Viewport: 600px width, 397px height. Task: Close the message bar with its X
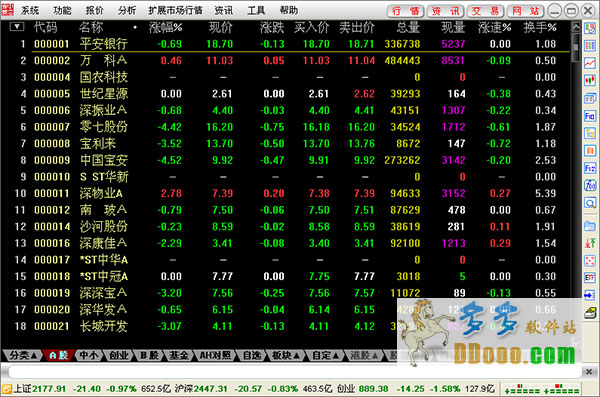click(x=589, y=371)
